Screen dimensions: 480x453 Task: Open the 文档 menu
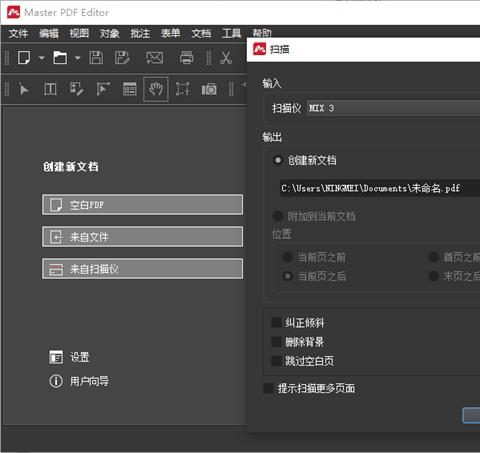click(x=201, y=33)
